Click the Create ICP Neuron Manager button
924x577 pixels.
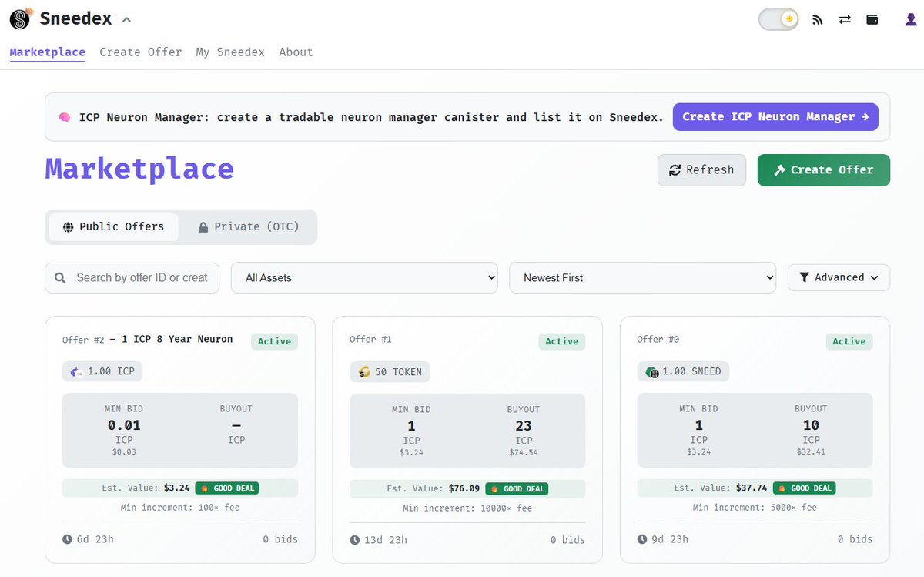(x=775, y=117)
